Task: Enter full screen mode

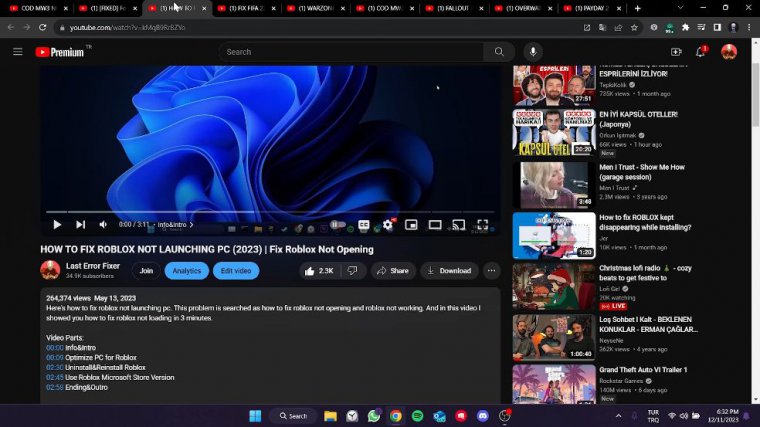Action: [x=482, y=225]
